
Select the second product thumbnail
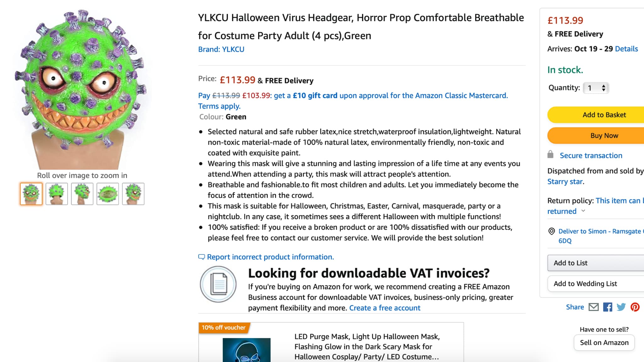coord(57,194)
